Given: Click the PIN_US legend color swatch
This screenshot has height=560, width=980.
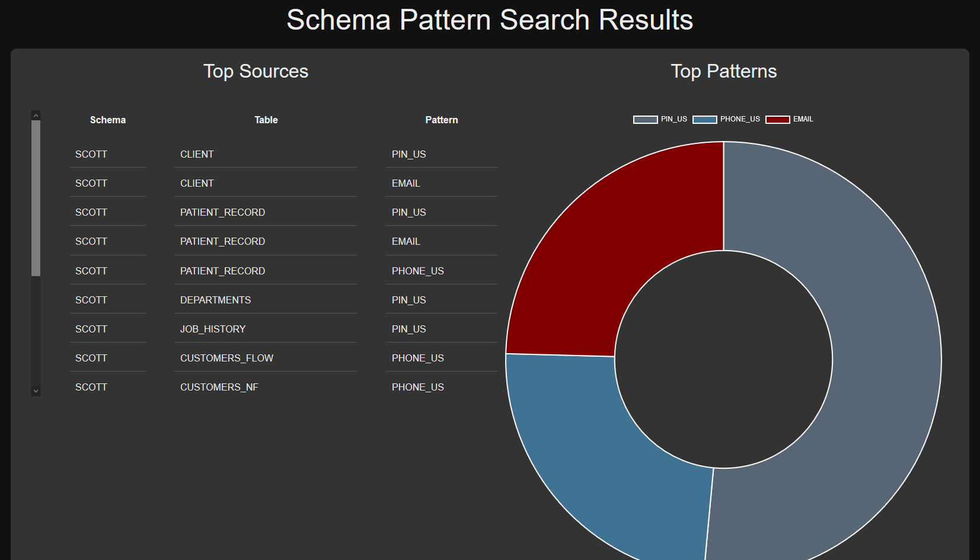Looking at the screenshot, I should pos(645,119).
